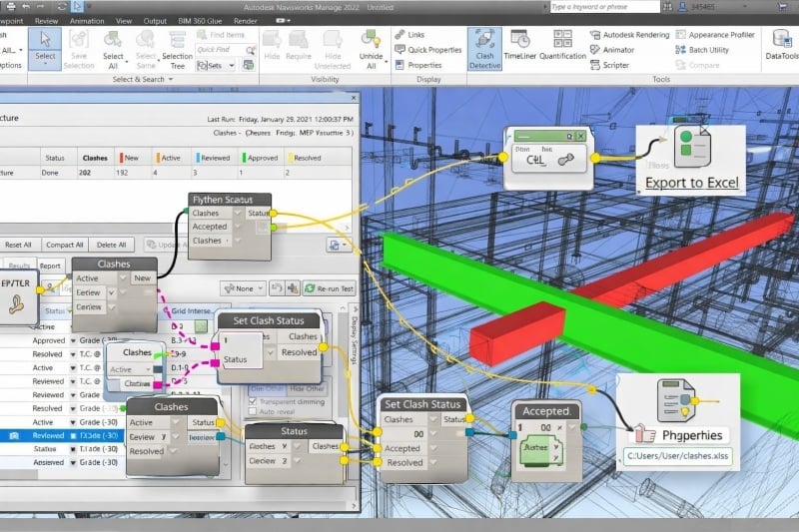Open the Clash Detective tool
This screenshot has height=532, width=799.
pyautogui.click(x=484, y=49)
